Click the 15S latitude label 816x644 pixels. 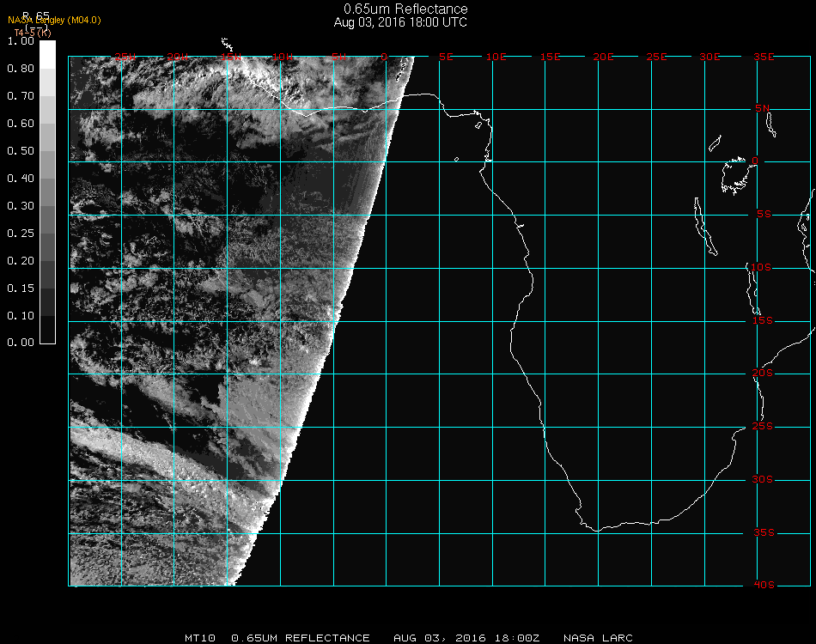coord(763,321)
